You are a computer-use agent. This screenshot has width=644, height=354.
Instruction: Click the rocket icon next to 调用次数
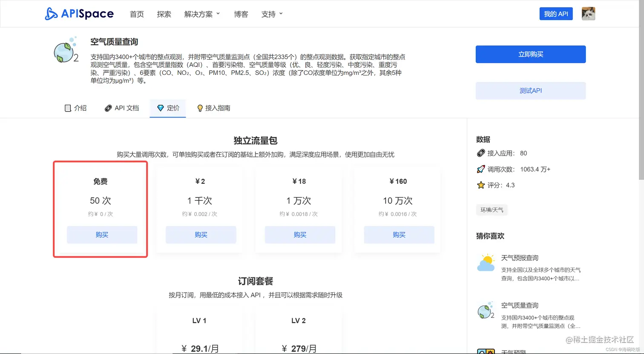[481, 169]
